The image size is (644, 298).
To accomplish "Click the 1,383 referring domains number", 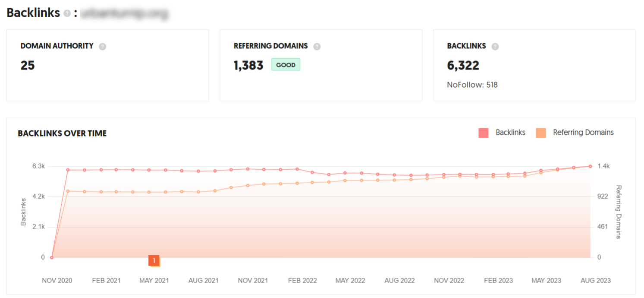I will pyautogui.click(x=248, y=65).
